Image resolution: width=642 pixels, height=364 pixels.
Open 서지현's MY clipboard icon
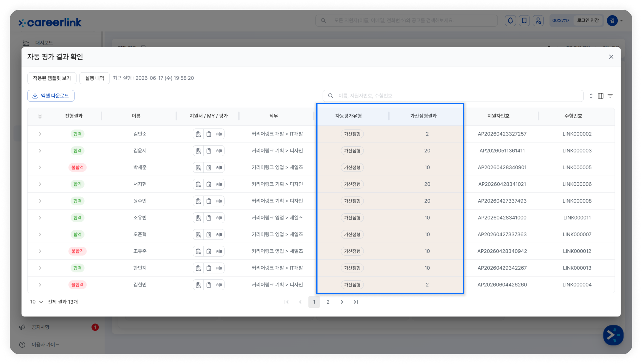[209, 184]
